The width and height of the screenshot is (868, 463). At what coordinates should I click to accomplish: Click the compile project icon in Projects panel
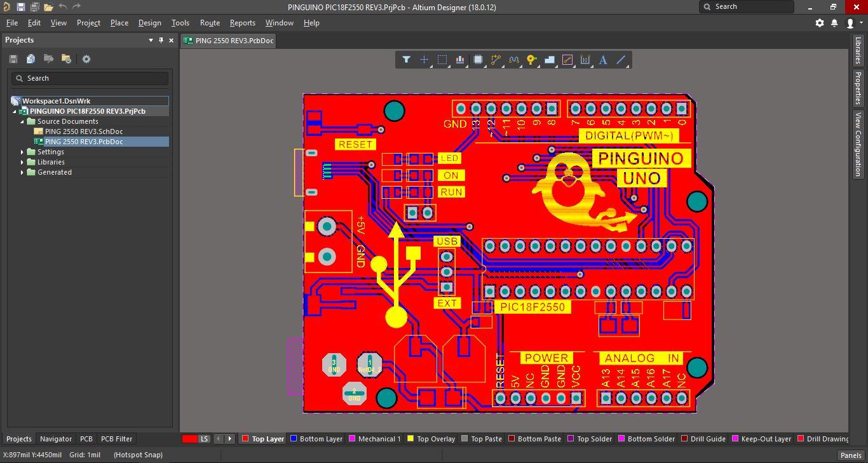31,59
